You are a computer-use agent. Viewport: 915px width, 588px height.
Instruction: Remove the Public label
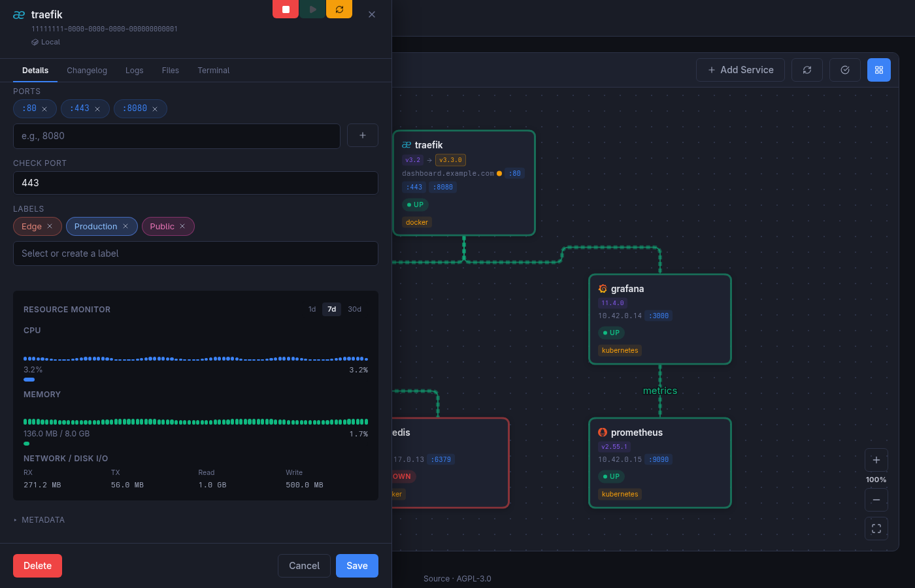[182, 226]
